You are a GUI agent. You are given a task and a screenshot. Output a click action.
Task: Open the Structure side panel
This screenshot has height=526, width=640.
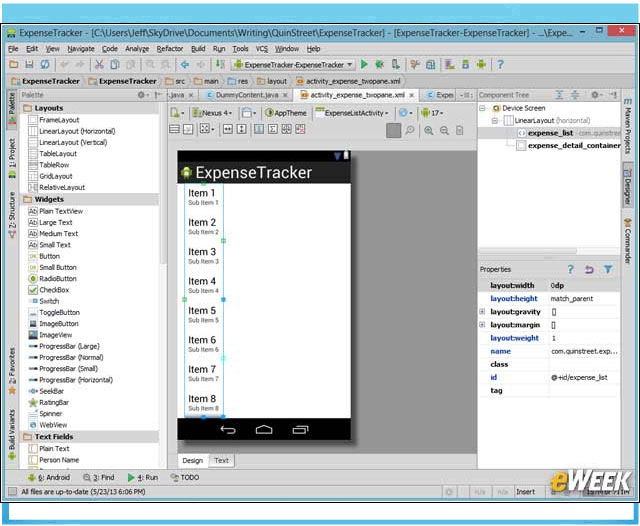point(12,215)
